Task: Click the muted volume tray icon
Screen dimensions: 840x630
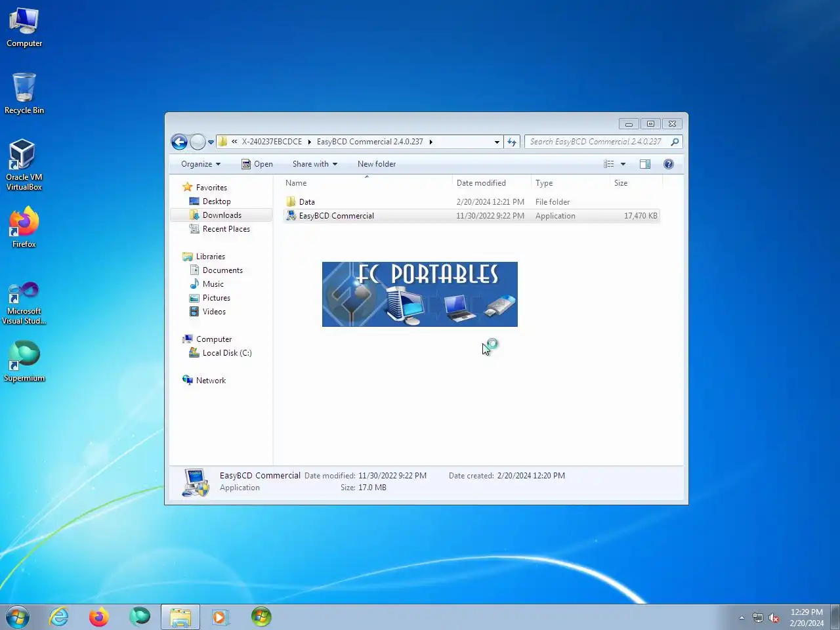Action: coord(774,618)
